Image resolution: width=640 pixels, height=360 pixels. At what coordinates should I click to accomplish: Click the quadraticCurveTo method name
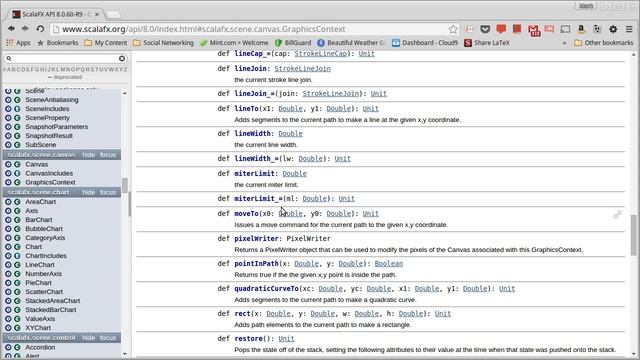[x=267, y=289]
